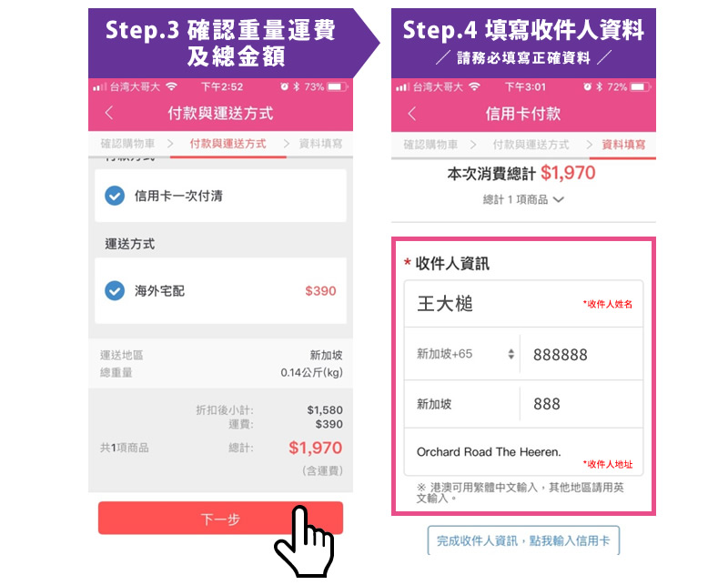Tap the WiFi icon in left phone status bar
728x585 pixels.
pyautogui.click(x=171, y=86)
